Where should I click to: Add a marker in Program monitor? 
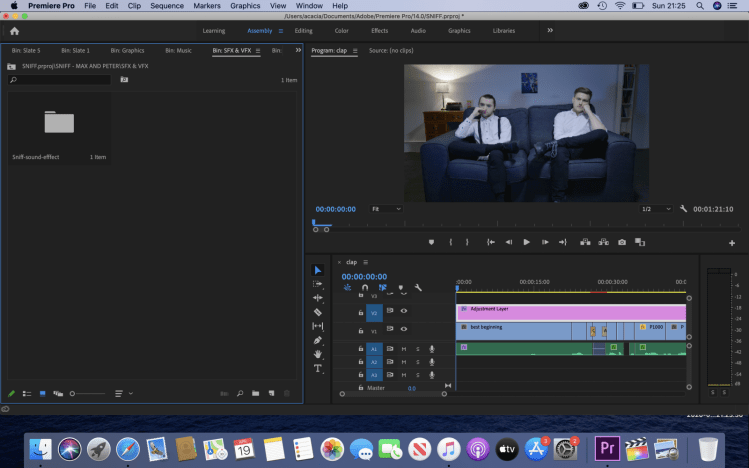click(x=432, y=242)
